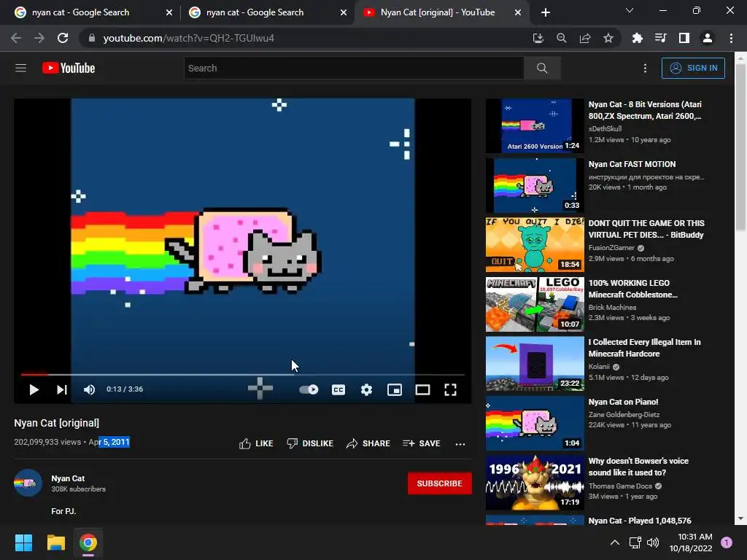
Task: Toggle closed captions CC button
Action: click(x=338, y=389)
